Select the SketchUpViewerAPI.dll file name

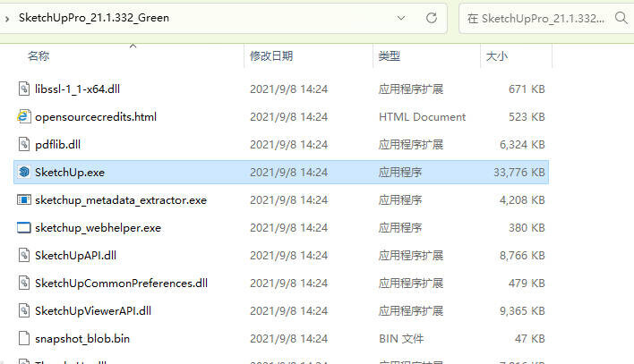click(x=92, y=310)
